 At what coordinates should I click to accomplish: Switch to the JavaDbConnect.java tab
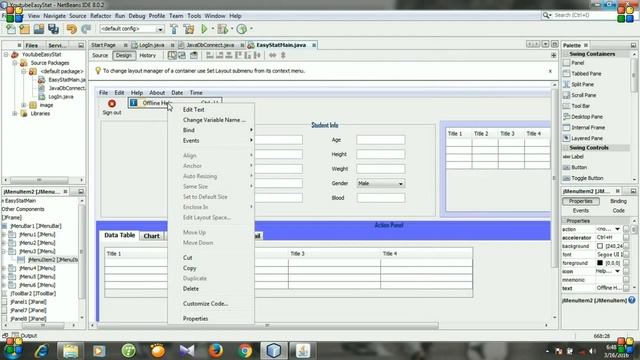tap(210, 45)
